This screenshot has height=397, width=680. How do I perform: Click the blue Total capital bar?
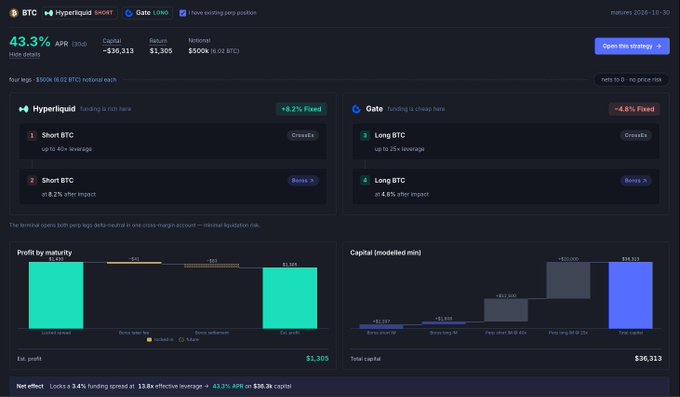tap(630, 295)
